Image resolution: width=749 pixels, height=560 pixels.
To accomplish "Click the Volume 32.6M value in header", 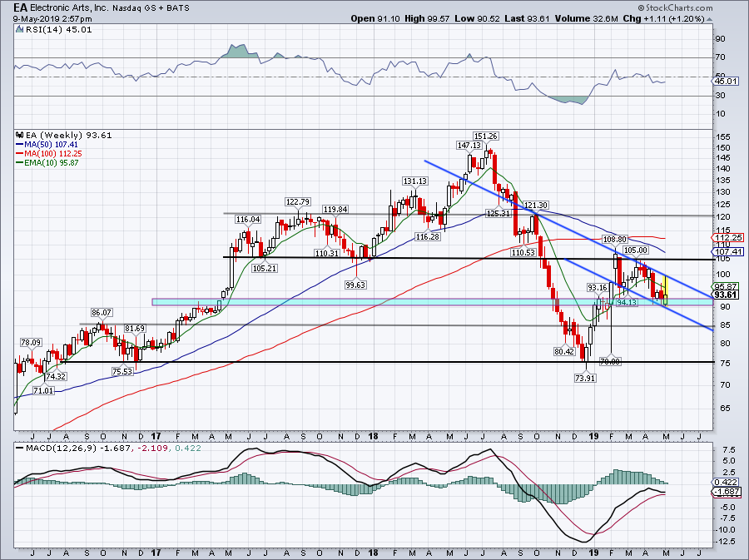I will pos(587,18).
